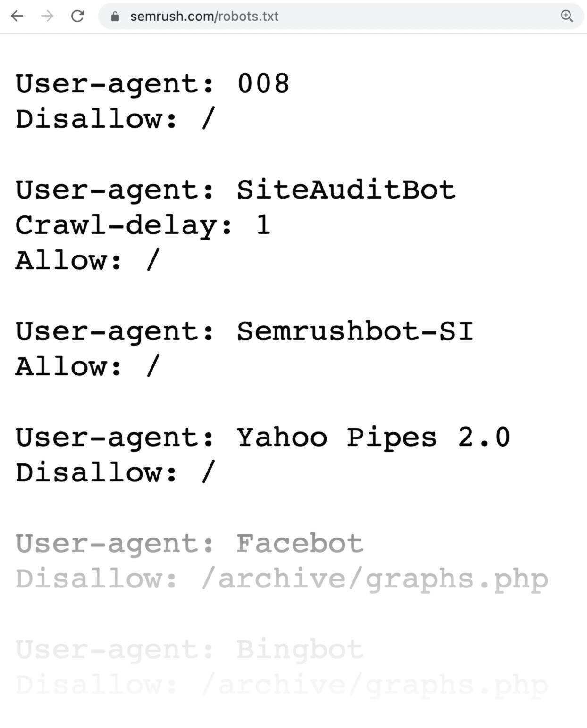Click the padlock to view connection details

point(115,17)
